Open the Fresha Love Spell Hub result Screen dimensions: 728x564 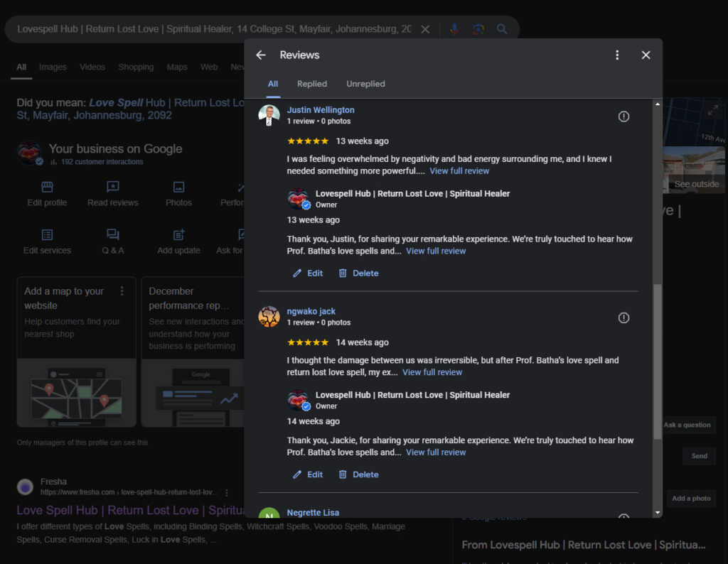click(131, 511)
